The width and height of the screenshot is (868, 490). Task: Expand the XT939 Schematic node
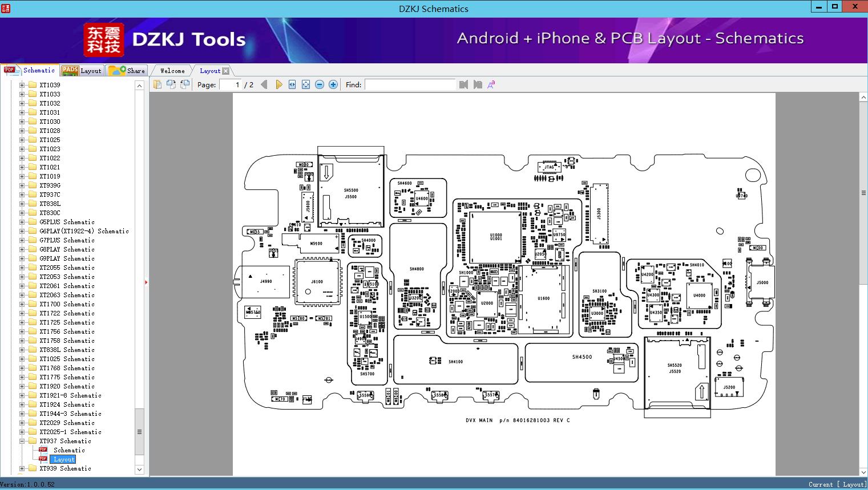(x=22, y=468)
